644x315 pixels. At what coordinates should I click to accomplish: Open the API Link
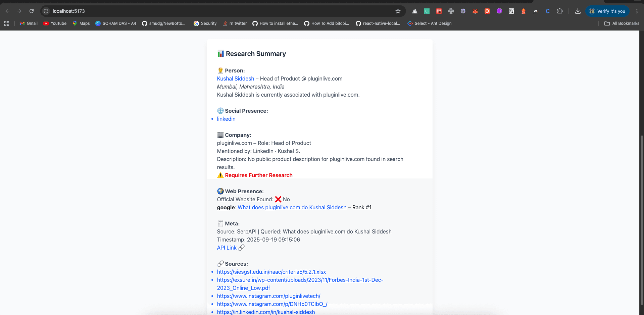coord(227,248)
